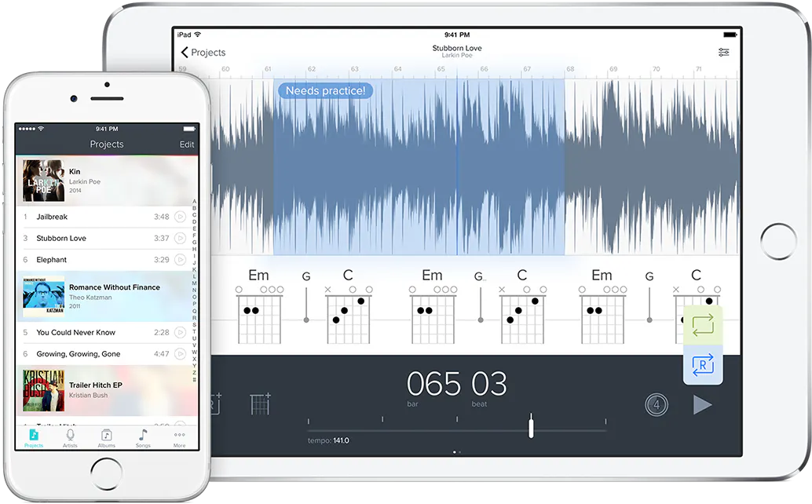Screen dimensions: 812x504
Task: Open the Trailer Hitch EP album
Action: [x=108, y=390]
